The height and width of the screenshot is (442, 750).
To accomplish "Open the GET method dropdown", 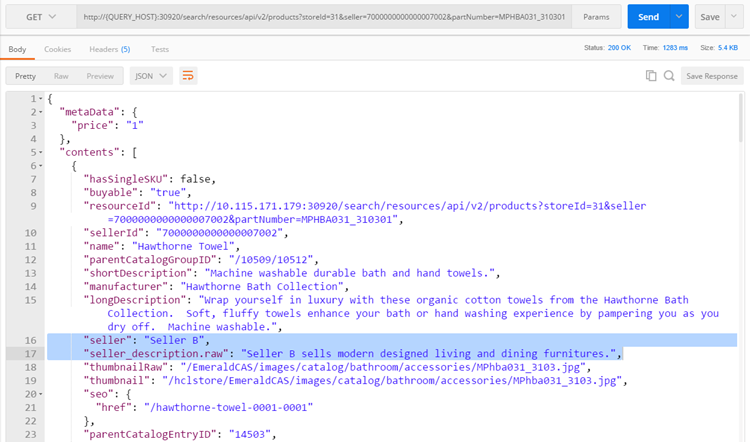I will tap(37, 17).
